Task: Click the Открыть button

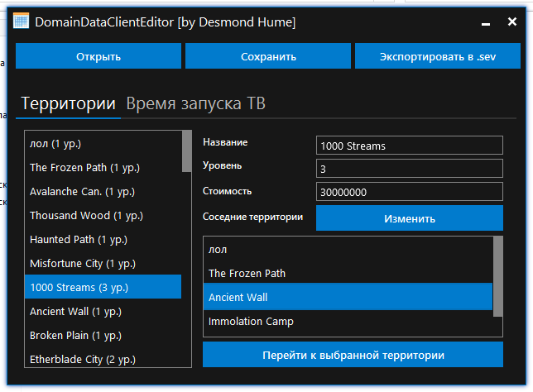Action: coord(98,56)
